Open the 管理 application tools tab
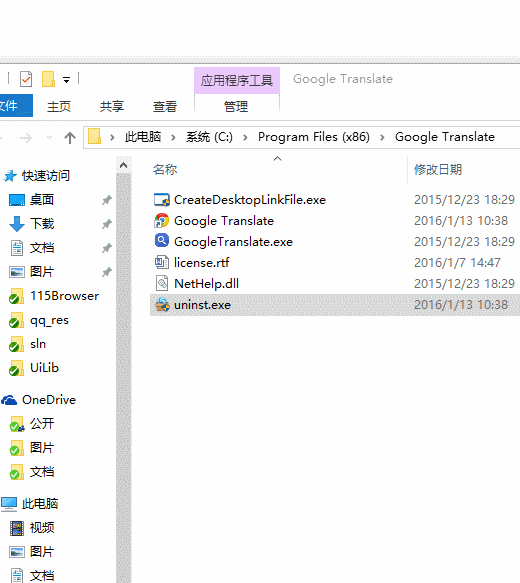Screen dimensions: 520x583 pyautogui.click(x=236, y=107)
